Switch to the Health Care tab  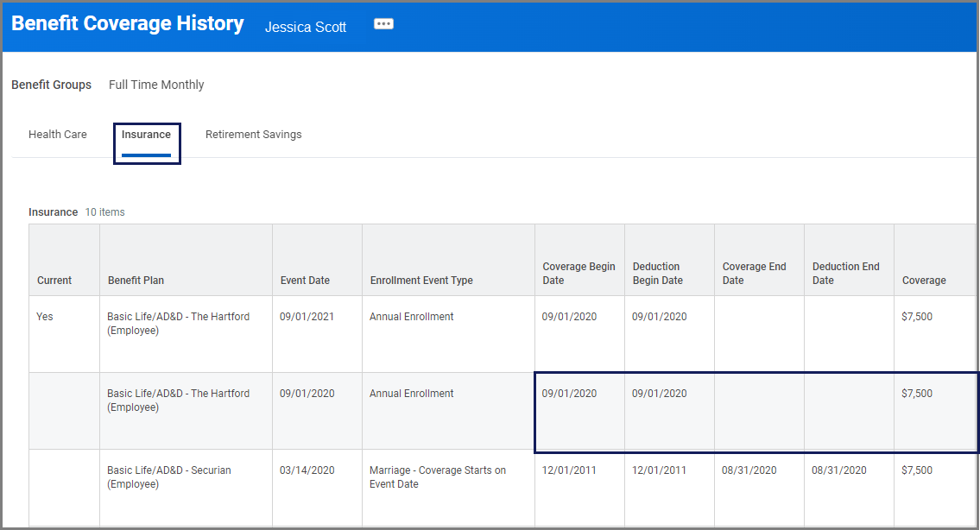[58, 135]
